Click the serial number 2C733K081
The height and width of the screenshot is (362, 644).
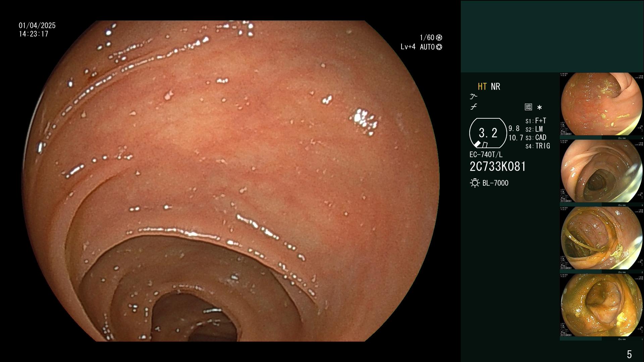(498, 167)
